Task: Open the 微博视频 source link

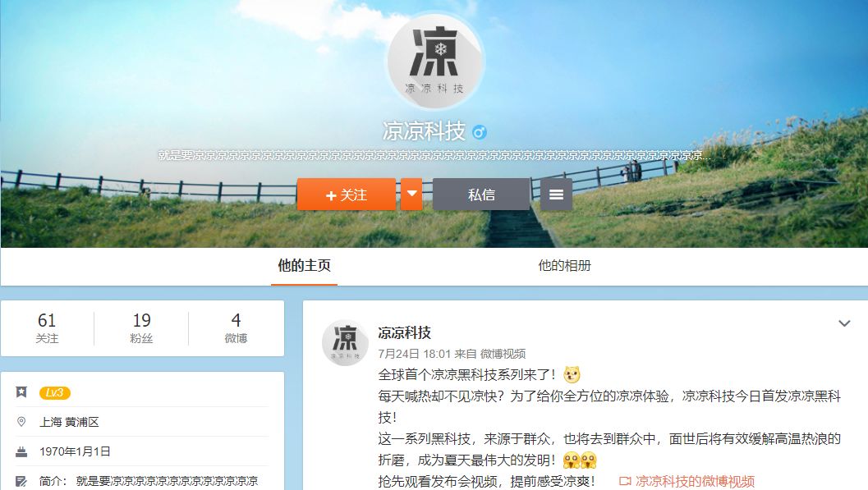Action: click(x=503, y=354)
